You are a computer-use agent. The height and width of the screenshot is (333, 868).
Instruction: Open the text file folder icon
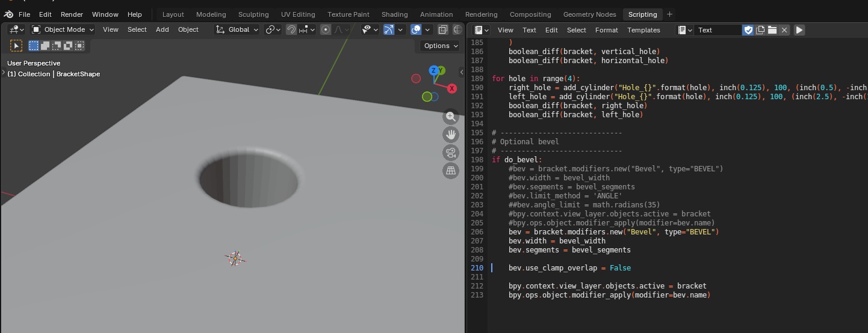pyautogui.click(x=772, y=30)
